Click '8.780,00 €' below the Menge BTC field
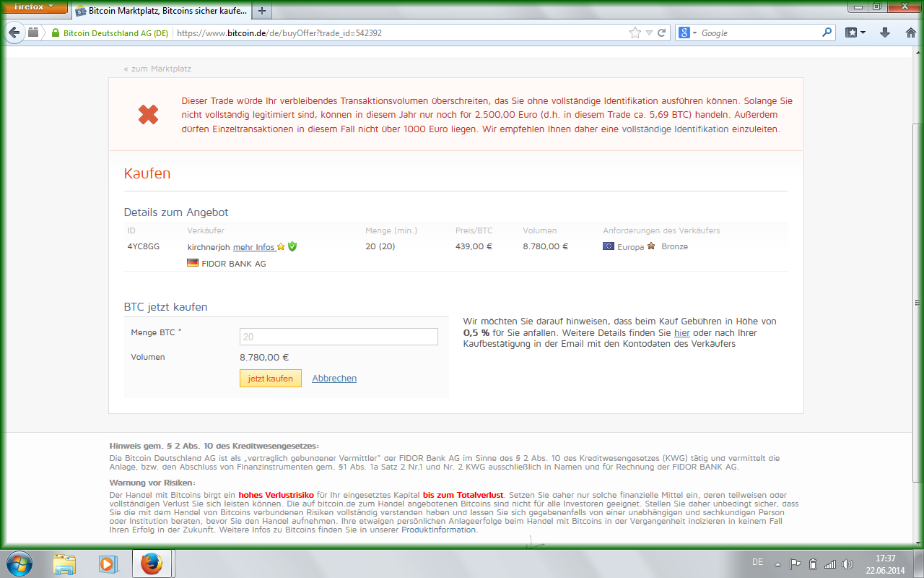Viewport: 924px width, 578px height. (x=264, y=357)
